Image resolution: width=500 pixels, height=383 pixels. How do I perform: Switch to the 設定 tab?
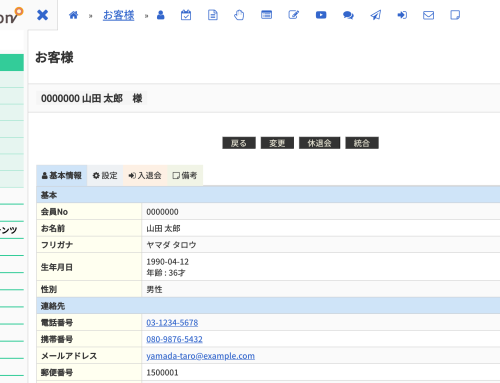coord(105,175)
